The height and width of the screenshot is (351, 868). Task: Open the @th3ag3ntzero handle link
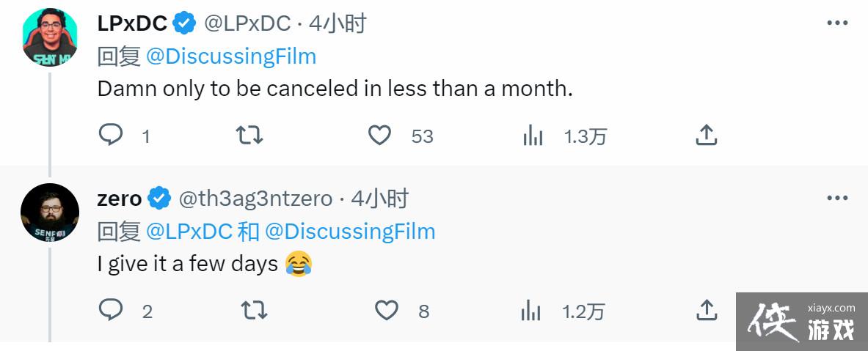(255, 199)
